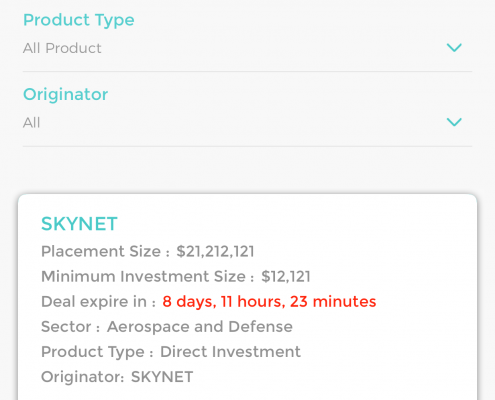Click the Originator chevron arrow
495x400 pixels.
coord(454,122)
